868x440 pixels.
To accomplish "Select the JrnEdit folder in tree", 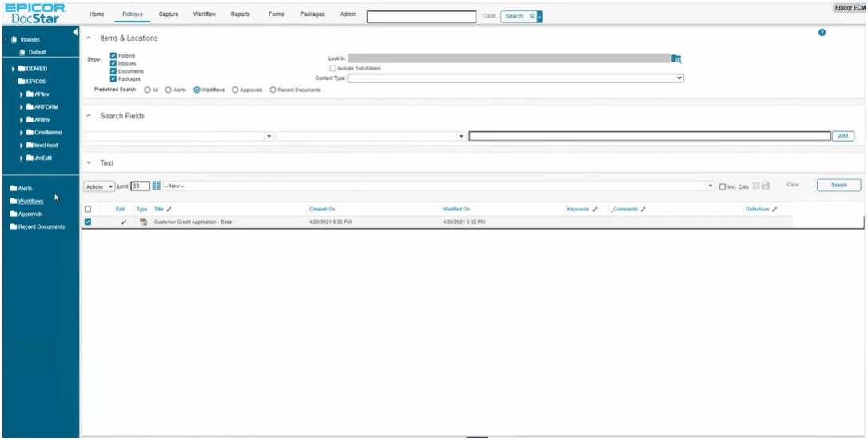I will coord(43,158).
